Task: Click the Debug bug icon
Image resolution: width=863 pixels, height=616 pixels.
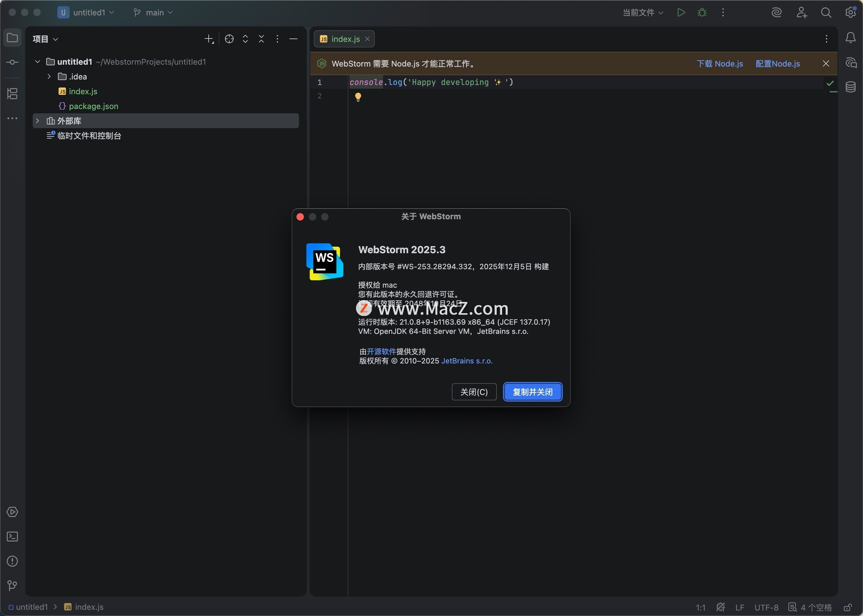Action: (702, 13)
